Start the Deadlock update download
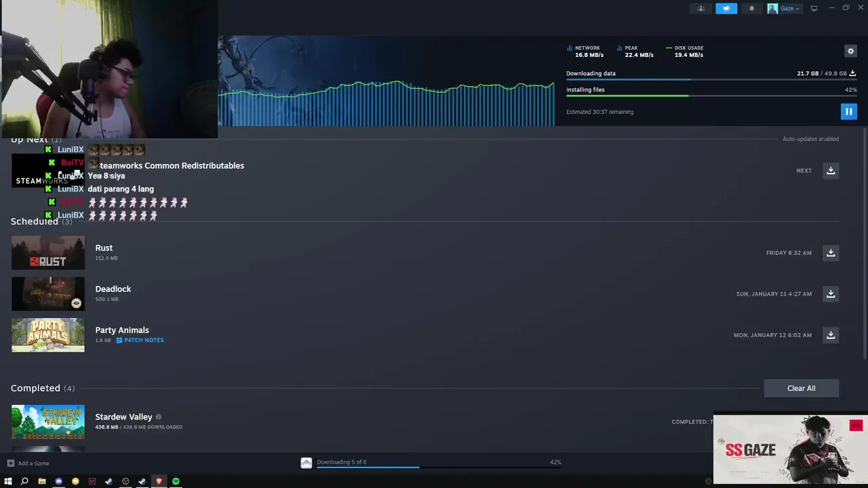 click(x=831, y=294)
